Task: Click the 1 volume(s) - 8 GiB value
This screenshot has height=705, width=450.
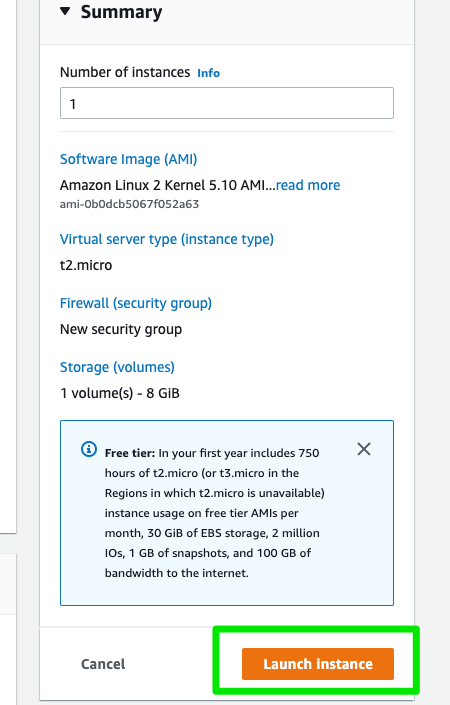Action: click(120, 393)
